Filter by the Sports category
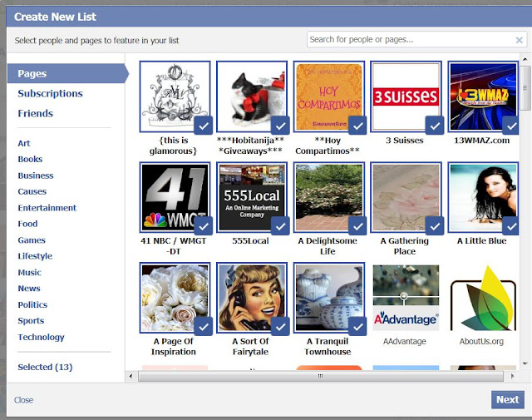The width and height of the screenshot is (532, 420). pyautogui.click(x=31, y=320)
